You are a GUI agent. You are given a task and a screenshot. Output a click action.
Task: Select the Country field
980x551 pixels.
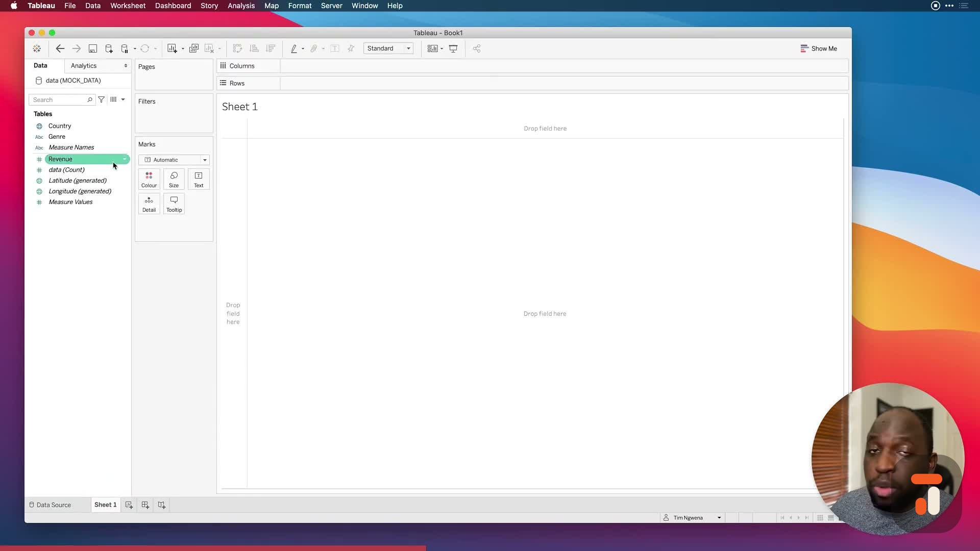60,126
